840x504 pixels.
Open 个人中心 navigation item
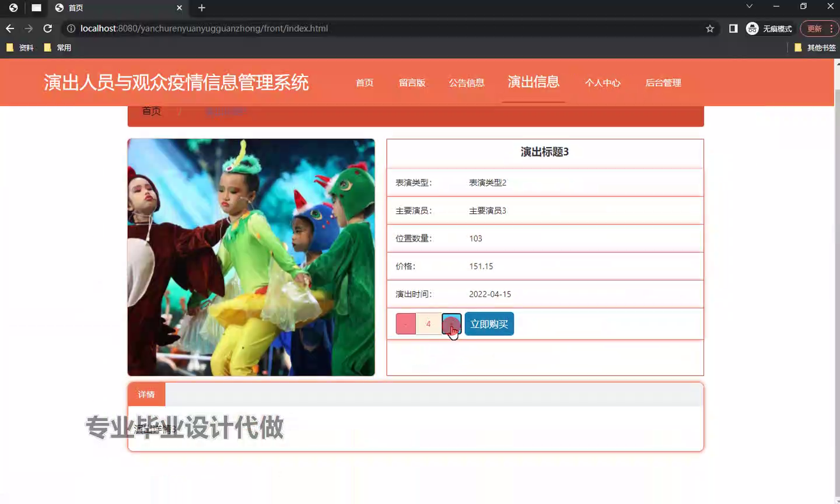click(603, 83)
